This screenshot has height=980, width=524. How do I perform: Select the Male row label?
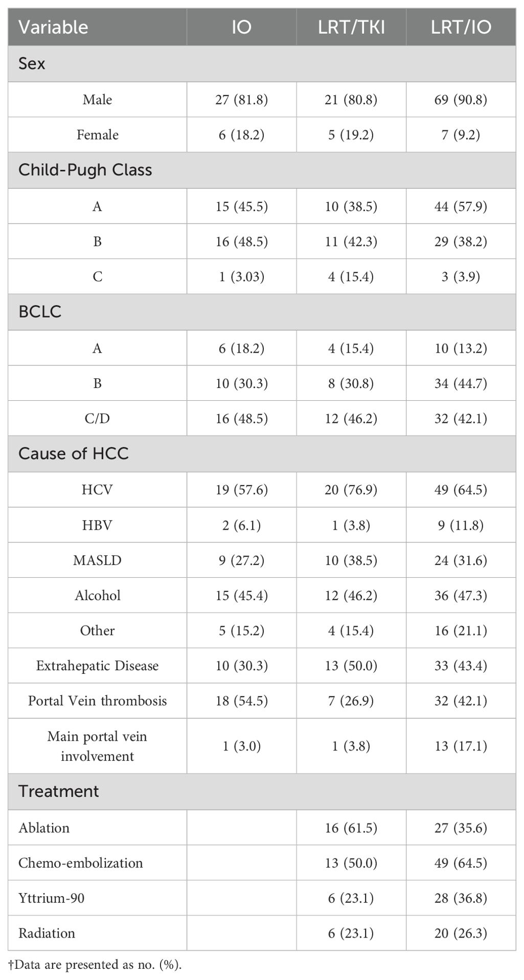click(x=97, y=99)
